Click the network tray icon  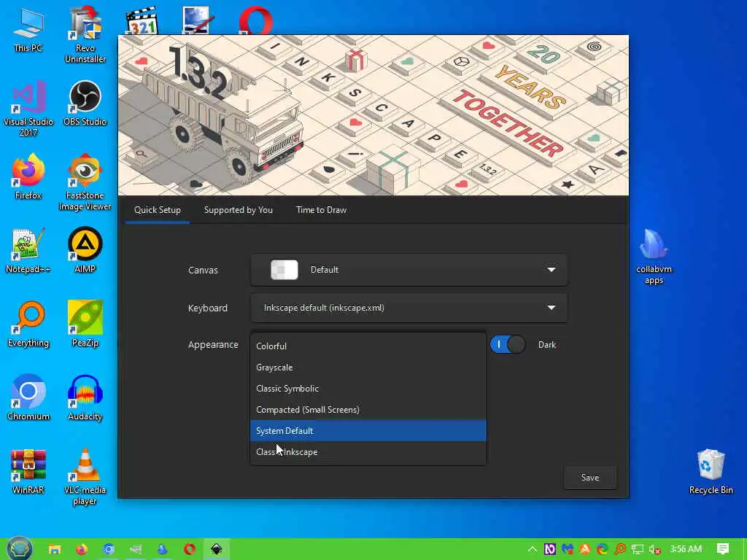coord(638,550)
